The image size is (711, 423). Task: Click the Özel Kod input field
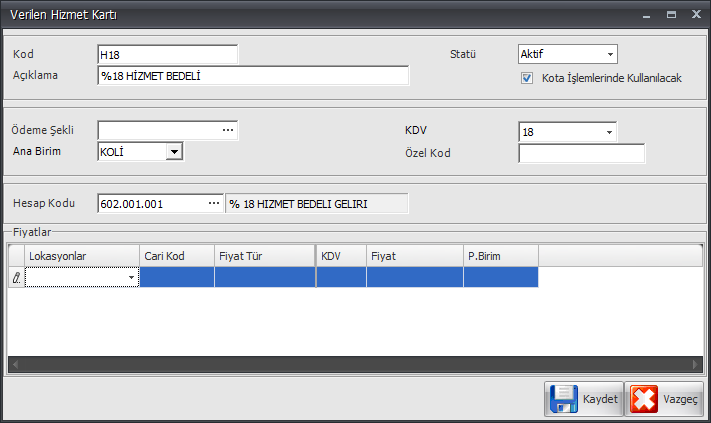(581, 153)
